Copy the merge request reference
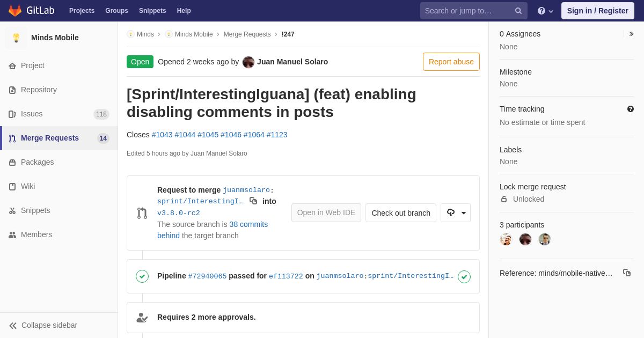The width and height of the screenshot is (644, 338). [x=627, y=273]
